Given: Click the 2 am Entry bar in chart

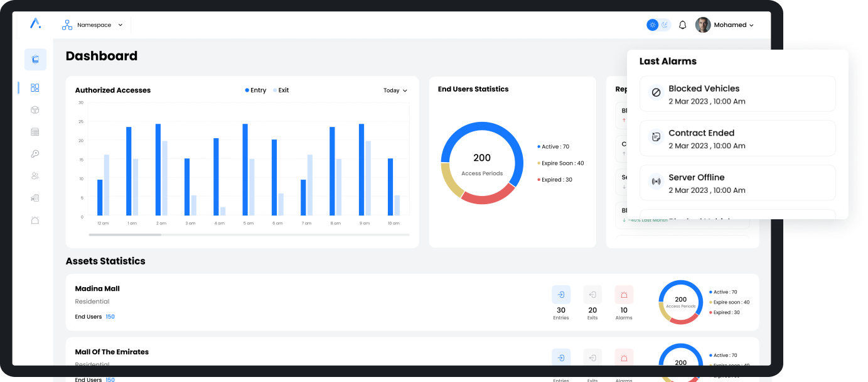Looking at the screenshot, I should (158, 170).
